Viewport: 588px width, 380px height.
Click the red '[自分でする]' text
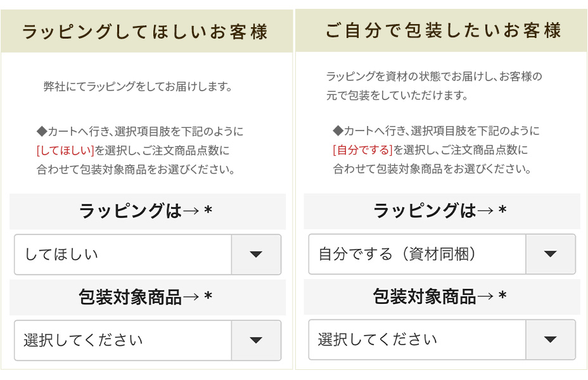[362, 151]
